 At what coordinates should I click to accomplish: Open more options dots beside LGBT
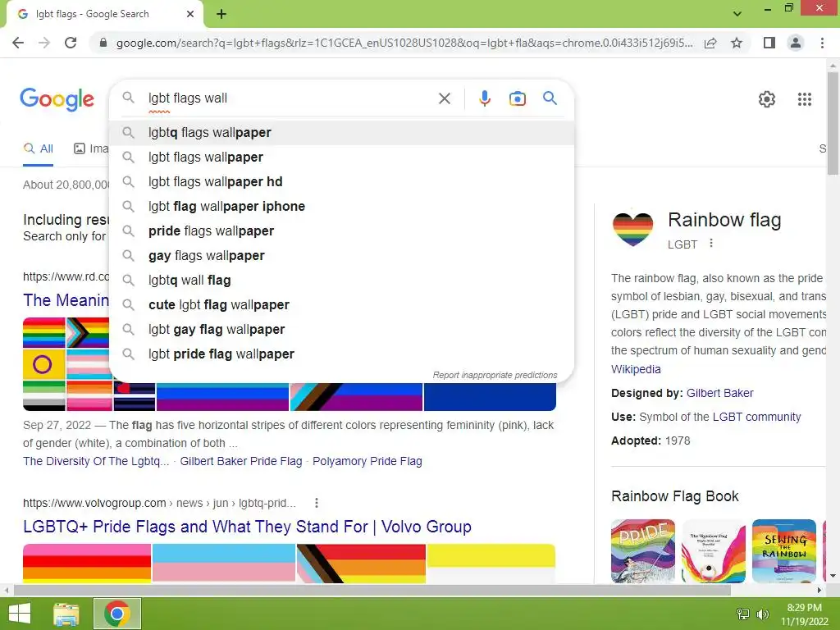click(711, 243)
